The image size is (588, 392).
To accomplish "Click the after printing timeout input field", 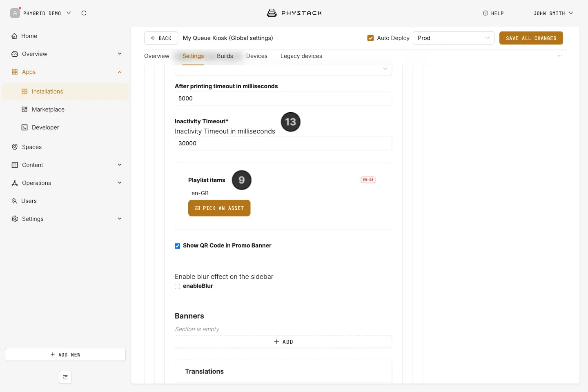I will 283,98.
